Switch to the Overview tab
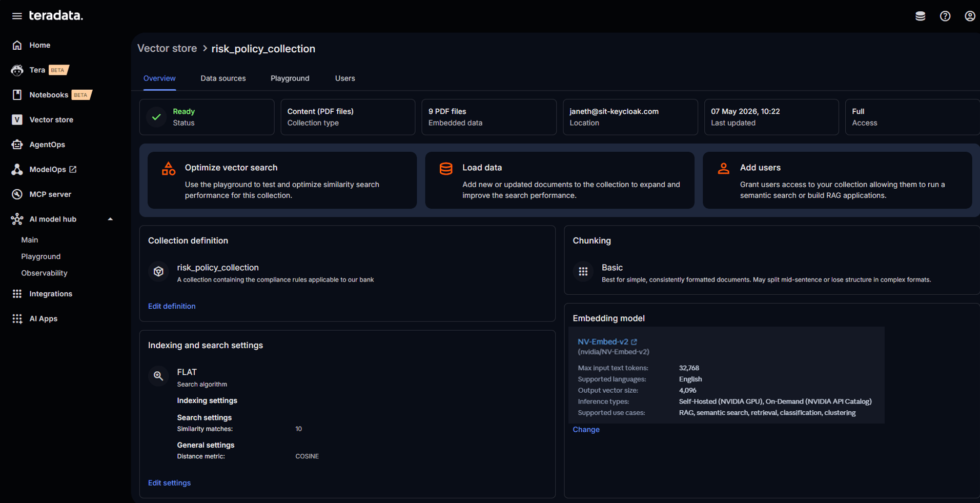This screenshot has width=980, height=503. click(x=159, y=78)
